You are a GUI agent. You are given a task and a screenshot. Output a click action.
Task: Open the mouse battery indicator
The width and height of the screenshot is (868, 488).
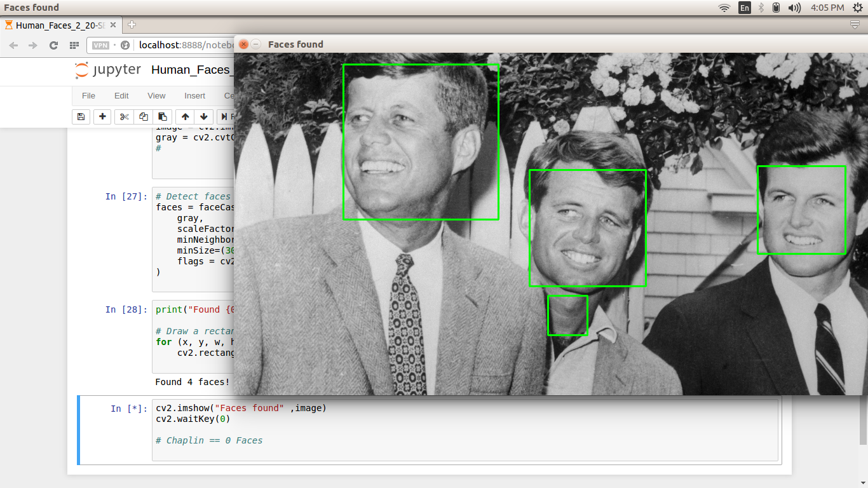coord(776,8)
